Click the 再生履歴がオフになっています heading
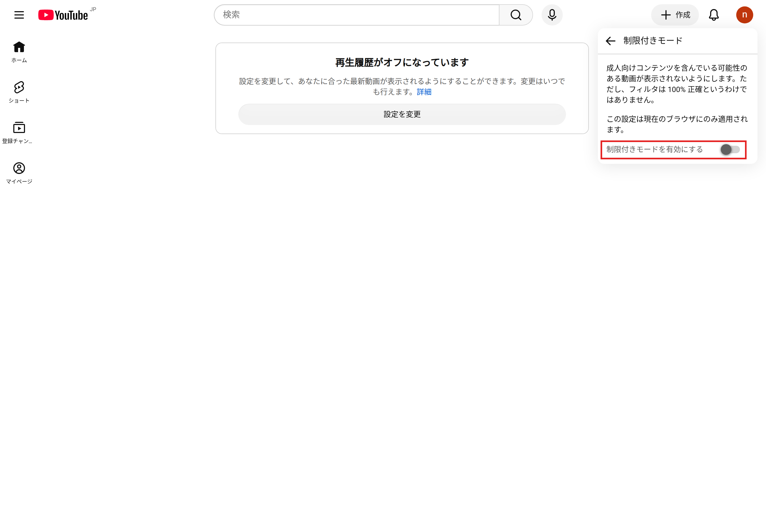Screen dimensions: 766x532 click(402, 62)
